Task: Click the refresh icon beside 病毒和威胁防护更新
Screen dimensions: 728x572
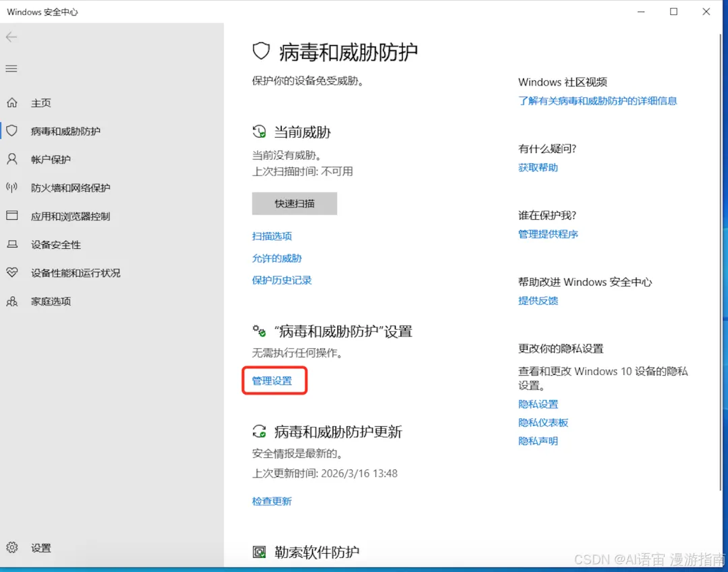Action: coord(259,432)
